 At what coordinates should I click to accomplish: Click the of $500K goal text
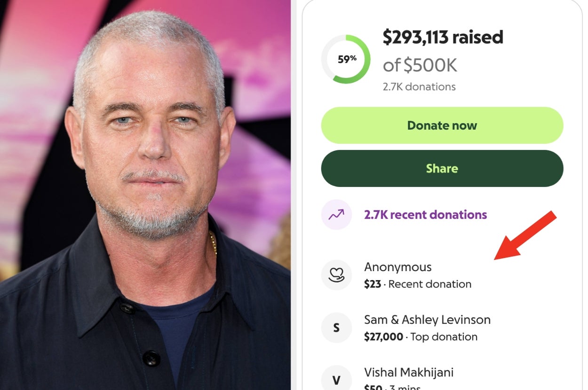point(420,65)
